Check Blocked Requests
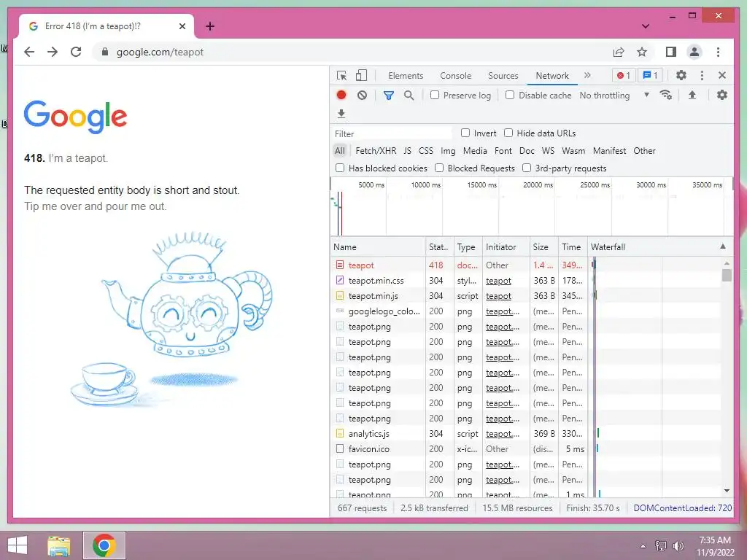This screenshot has width=747, height=560. click(439, 168)
